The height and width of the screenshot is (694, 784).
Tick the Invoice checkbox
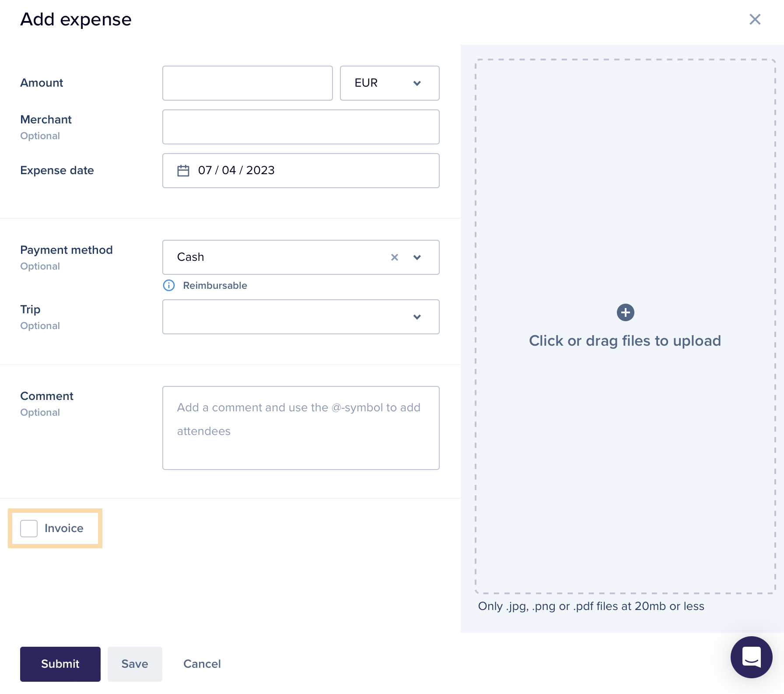pos(29,529)
